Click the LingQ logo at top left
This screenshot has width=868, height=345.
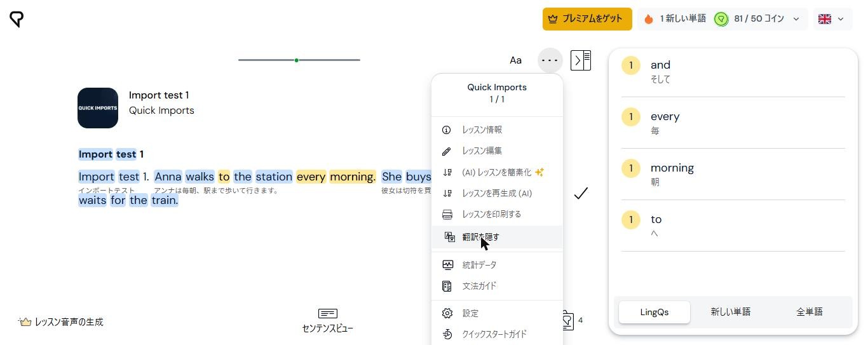coord(17,19)
